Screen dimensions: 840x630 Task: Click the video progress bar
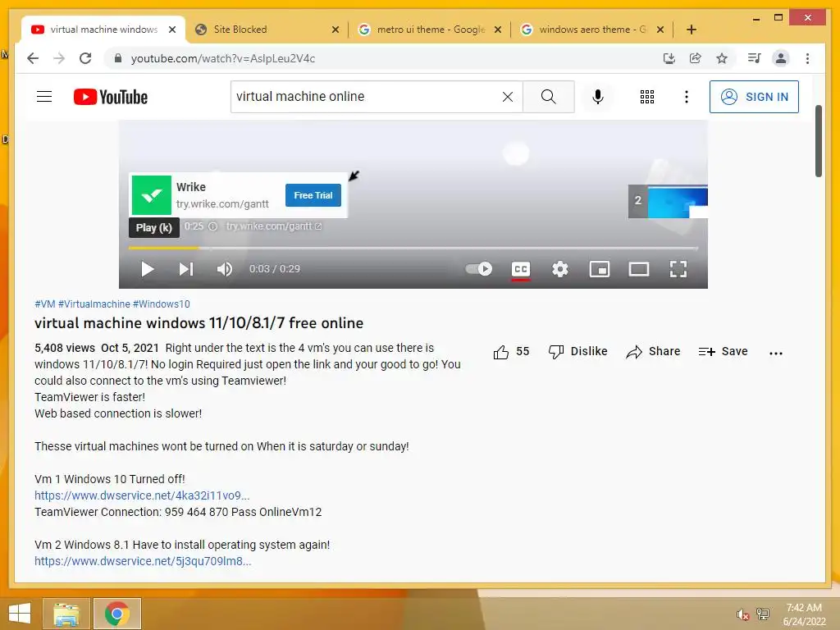413,248
